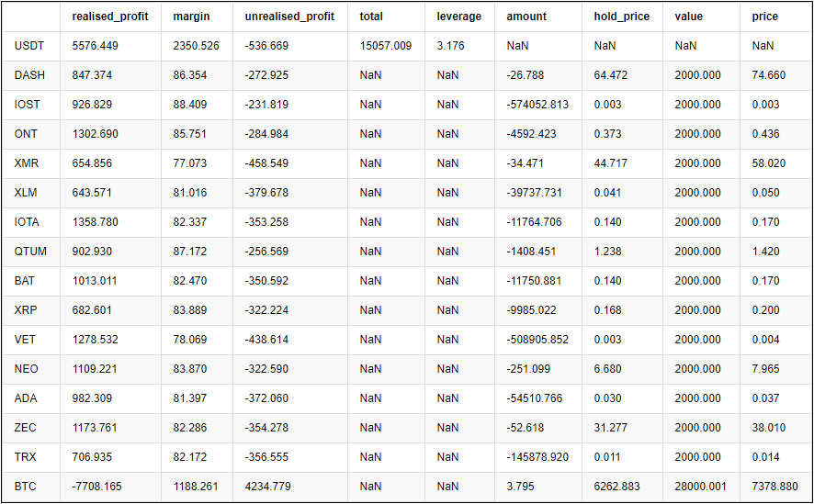Click the QTUM row label
814x504 pixels.
[x=30, y=252]
